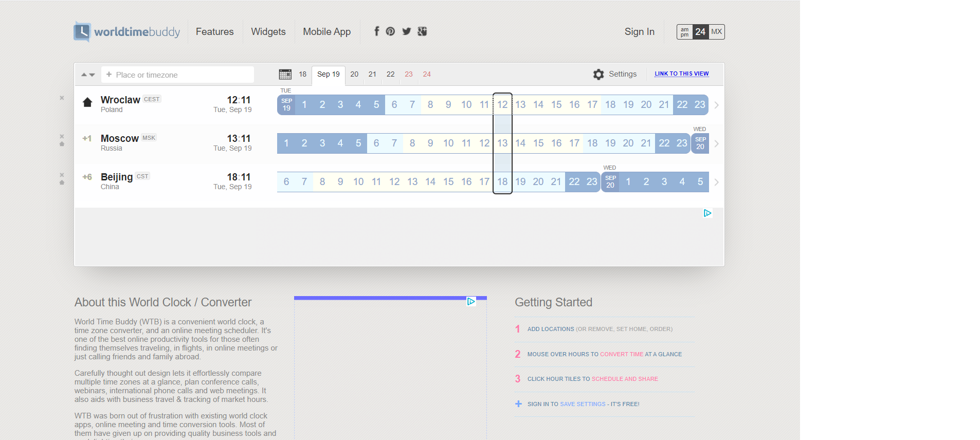Remove the Wroclaw location row
The image size is (980, 440).
[62, 98]
